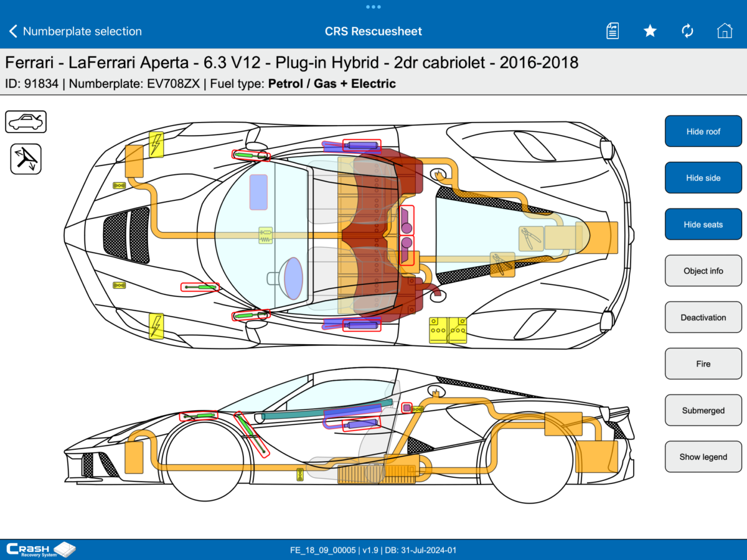Image resolution: width=747 pixels, height=560 pixels.
Task: Go back to Numberplate selection
Action: point(75,31)
